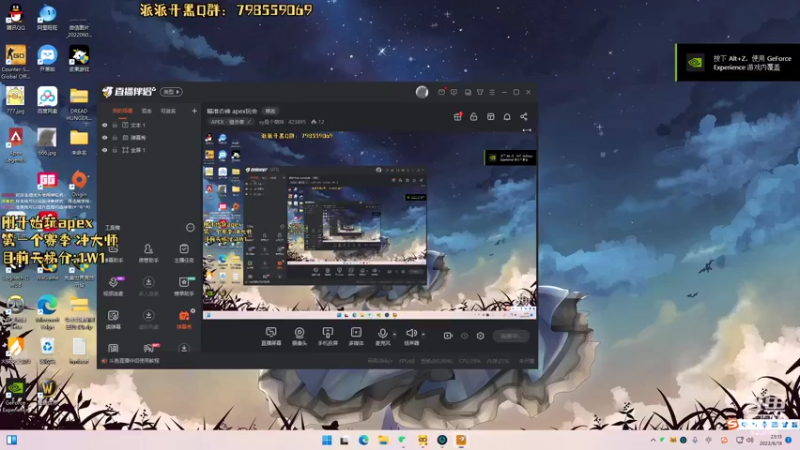The width and height of the screenshot is (800, 450).
Task: Open the gift box icon above the preview
Action: pos(458,116)
